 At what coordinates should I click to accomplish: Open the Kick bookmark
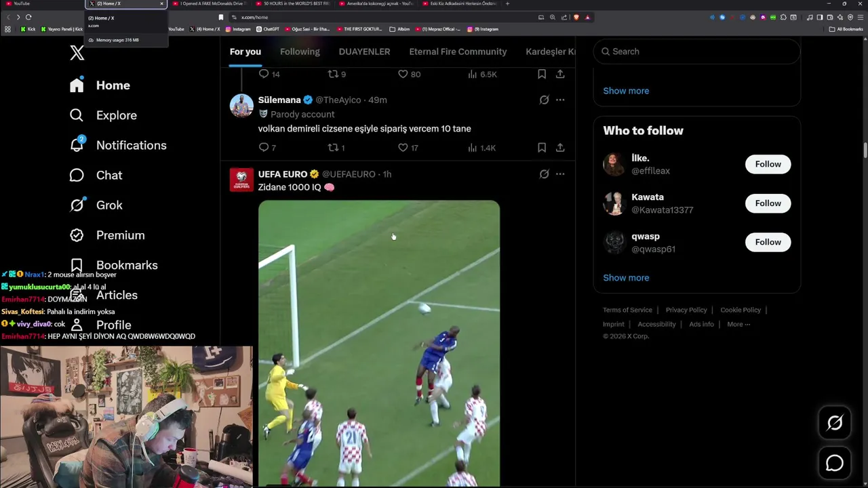coord(28,29)
